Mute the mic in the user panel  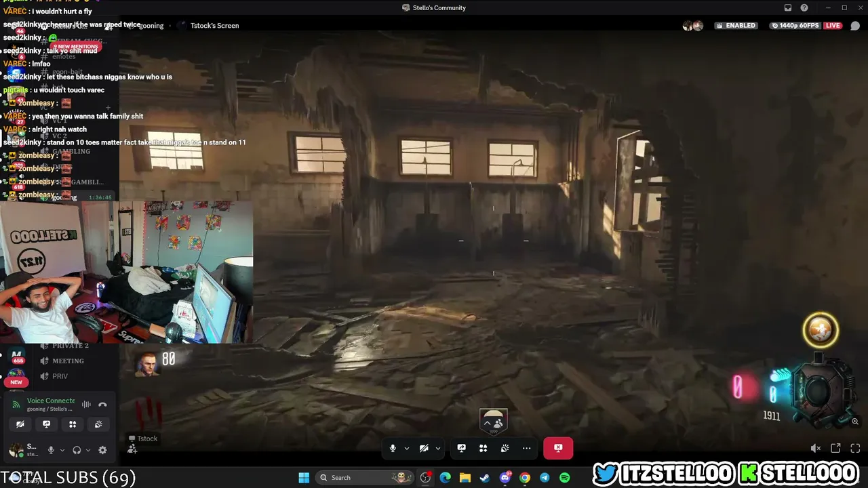50,450
